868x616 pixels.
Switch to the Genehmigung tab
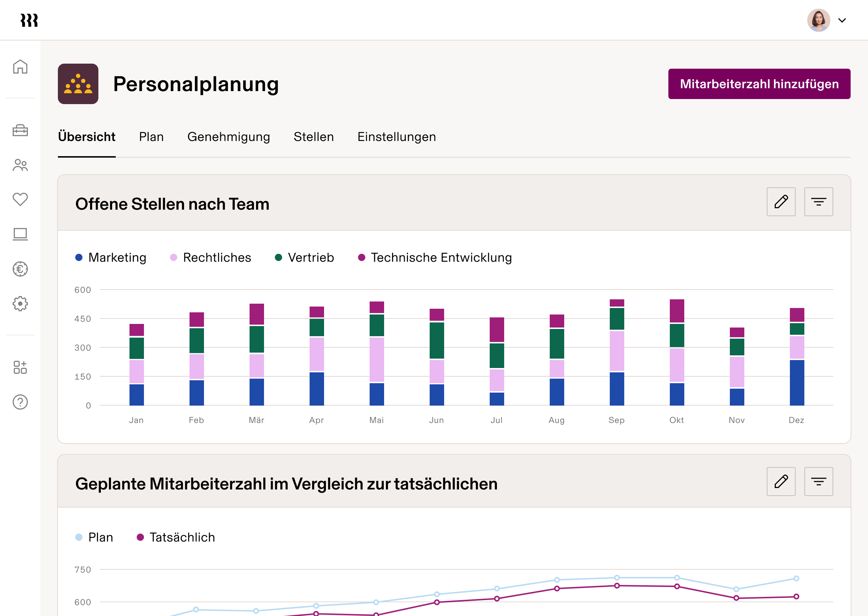pos(228,137)
